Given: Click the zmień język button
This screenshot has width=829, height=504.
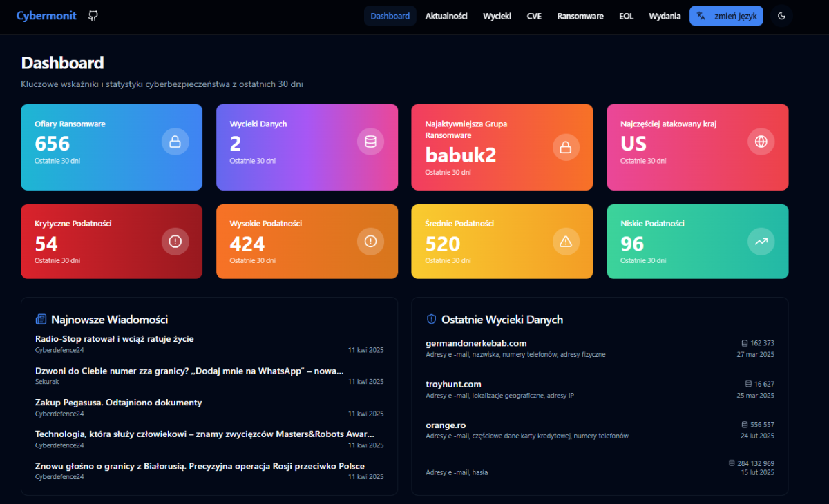Looking at the screenshot, I should (726, 15).
